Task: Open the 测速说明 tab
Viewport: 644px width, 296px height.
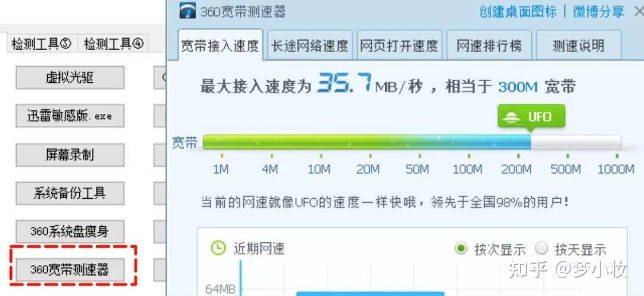Action: point(578,45)
